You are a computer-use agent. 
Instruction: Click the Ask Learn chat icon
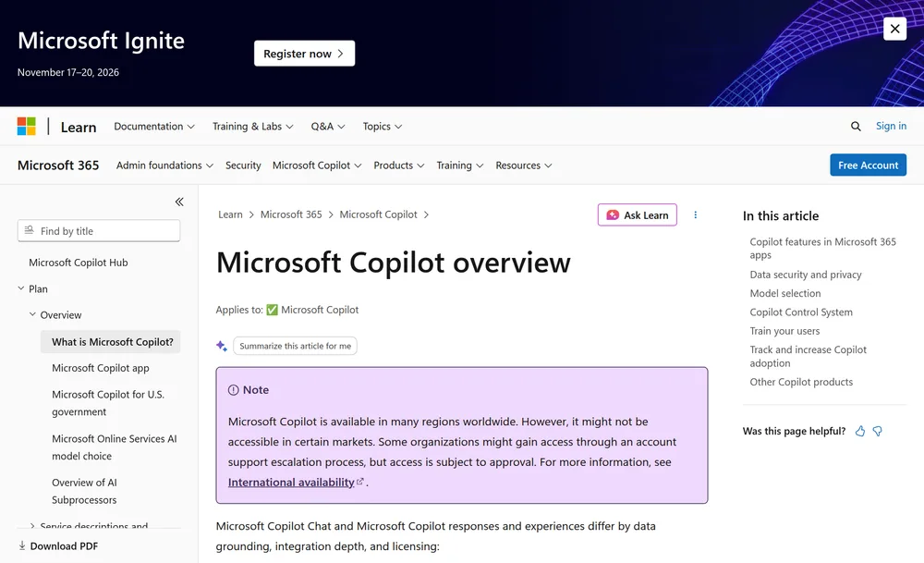coord(613,215)
